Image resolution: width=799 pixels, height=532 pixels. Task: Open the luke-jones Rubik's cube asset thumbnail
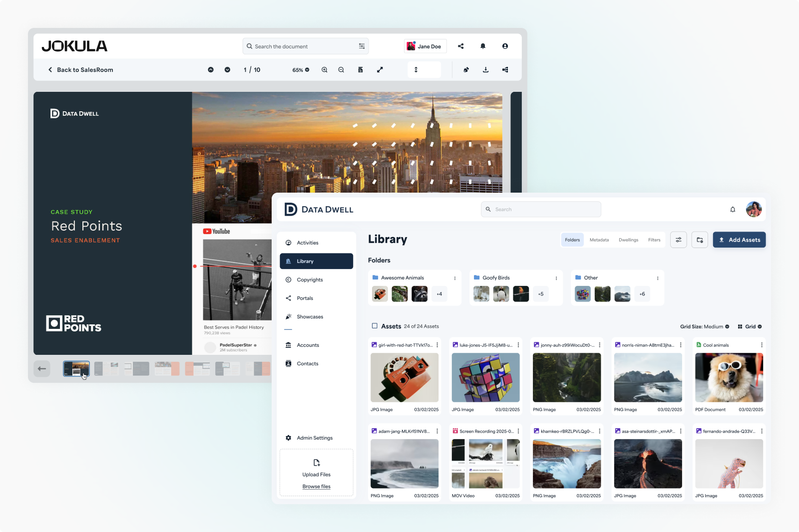tap(485, 378)
